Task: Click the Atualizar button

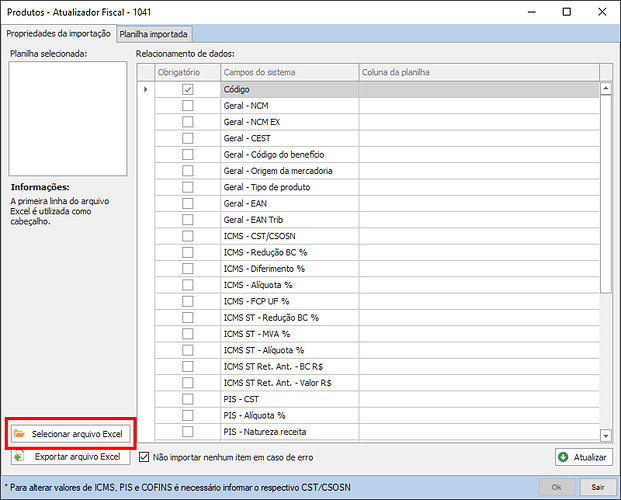Action: click(x=583, y=457)
